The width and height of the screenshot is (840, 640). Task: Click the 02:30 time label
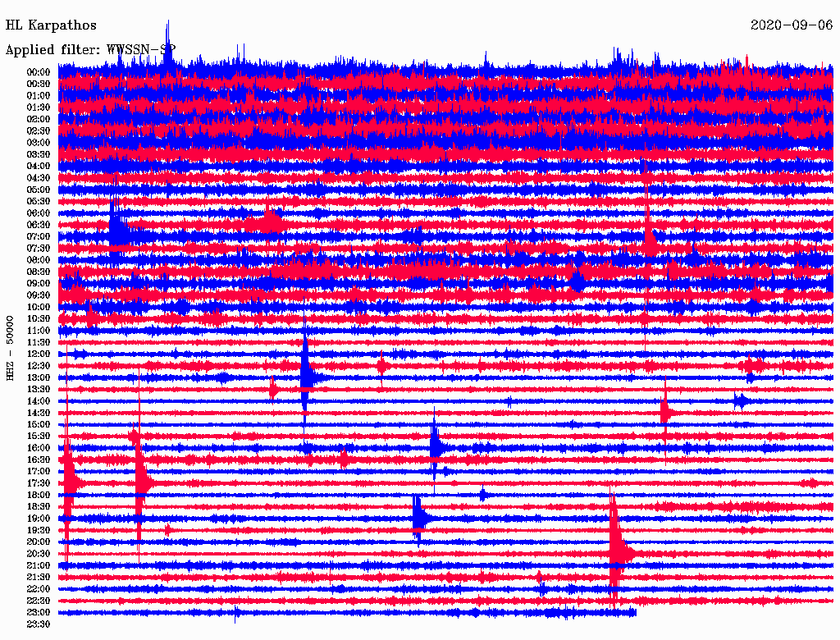pyautogui.click(x=39, y=131)
